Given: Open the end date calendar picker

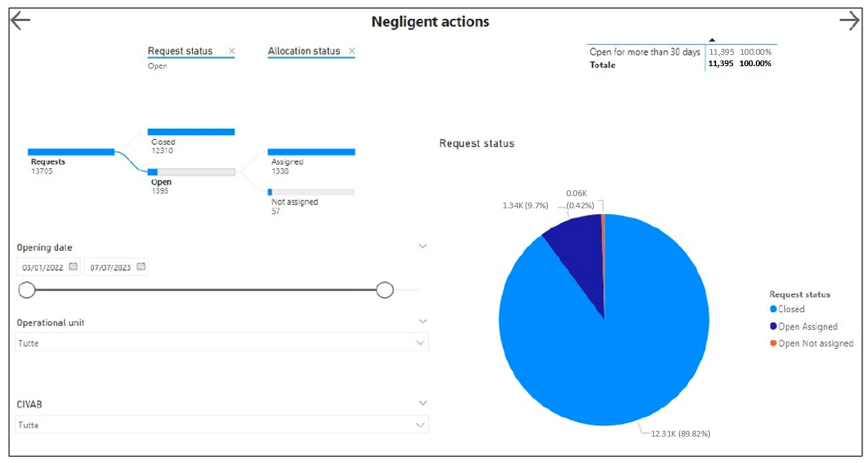Looking at the screenshot, I should pyautogui.click(x=141, y=267).
